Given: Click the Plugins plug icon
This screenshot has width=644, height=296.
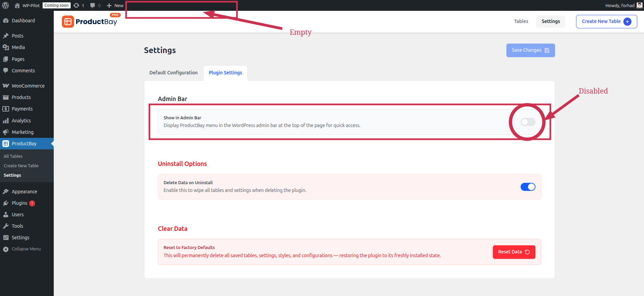Looking at the screenshot, I should (x=6, y=203).
